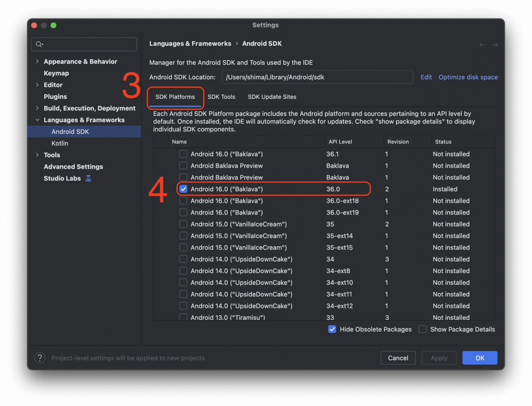Click the back navigation arrow
The height and width of the screenshot is (406, 532).
(x=482, y=45)
